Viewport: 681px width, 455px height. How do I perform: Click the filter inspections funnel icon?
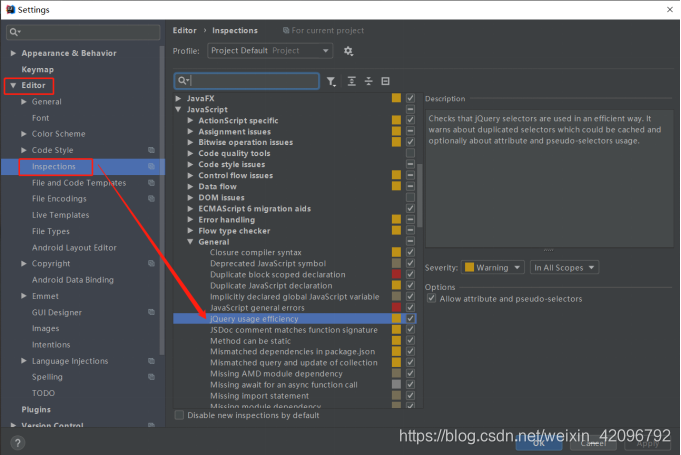click(331, 81)
